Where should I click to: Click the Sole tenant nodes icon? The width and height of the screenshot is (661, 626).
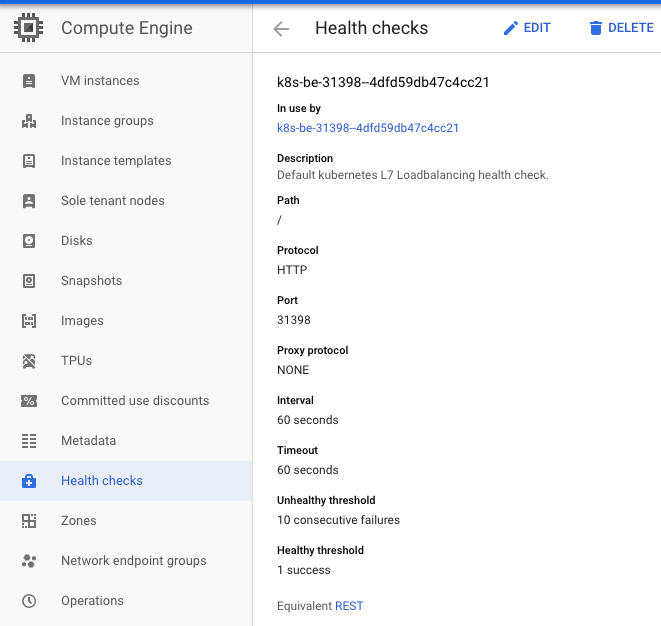coord(29,201)
